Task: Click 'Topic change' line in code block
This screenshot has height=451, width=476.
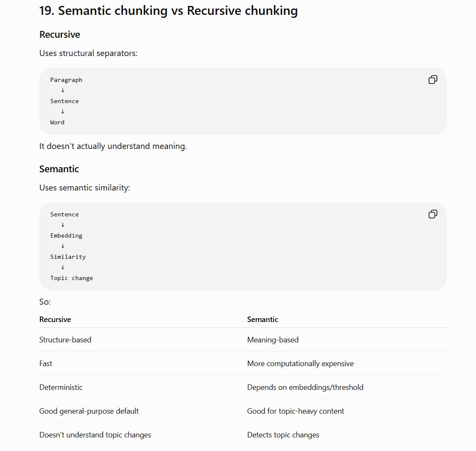Action: pyautogui.click(x=72, y=278)
